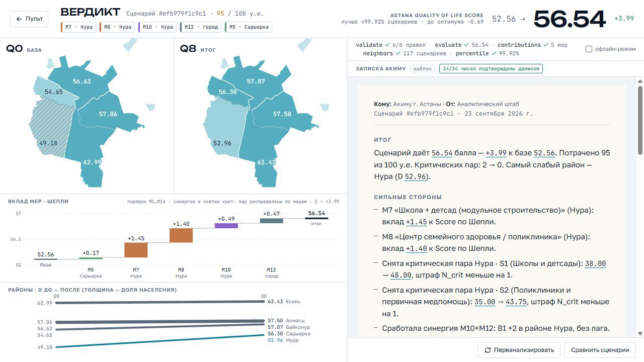The height and width of the screenshot is (362, 644).
Task: Click the 63.43 region on Q8 map
Action: (266, 162)
